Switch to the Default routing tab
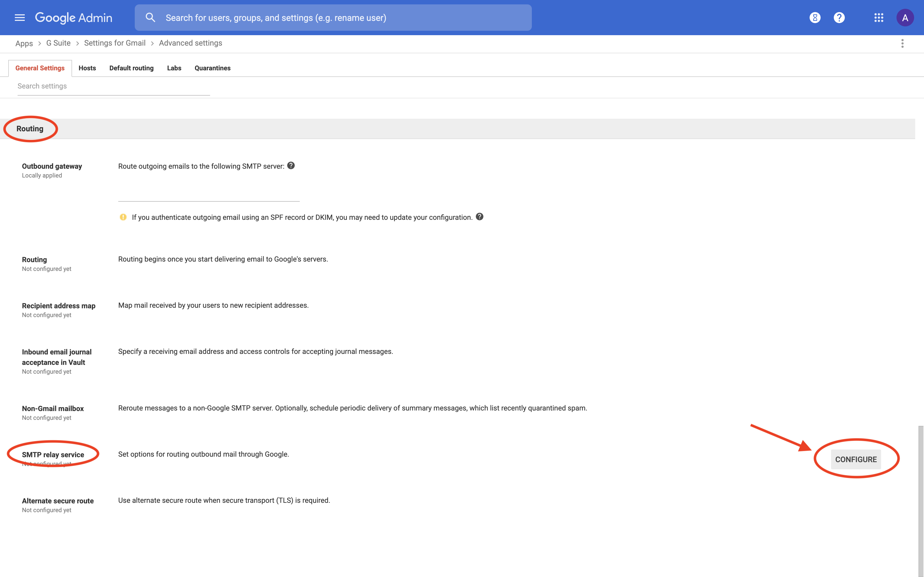 131,68
